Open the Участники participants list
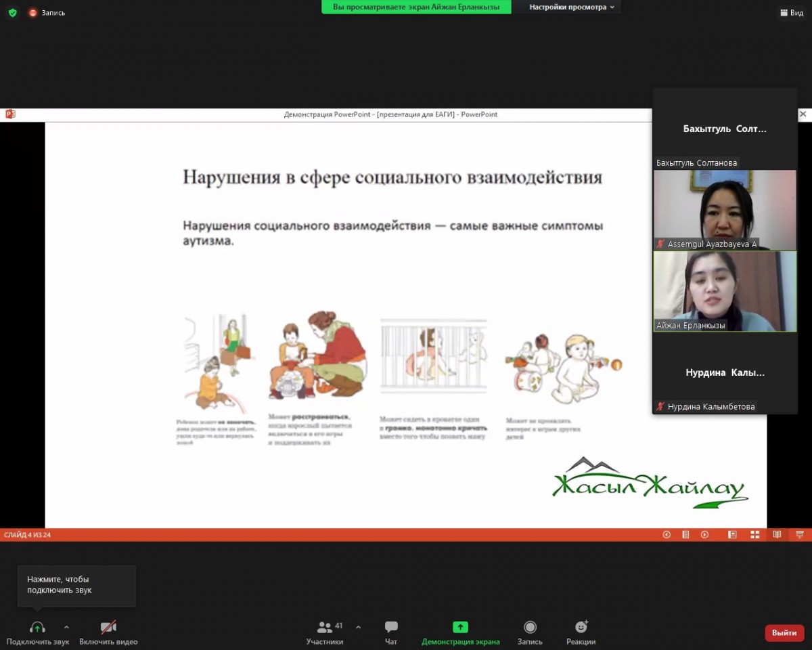The height and width of the screenshot is (650, 812). pyautogui.click(x=325, y=628)
